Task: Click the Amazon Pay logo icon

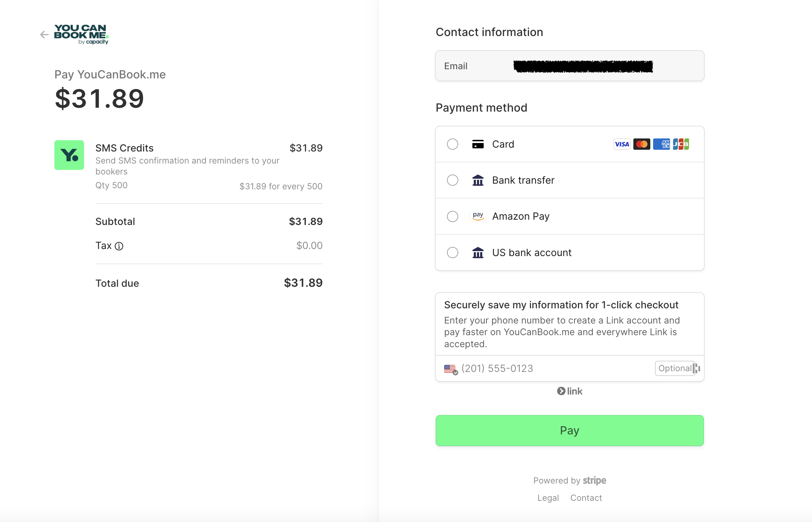Action: [x=478, y=216]
